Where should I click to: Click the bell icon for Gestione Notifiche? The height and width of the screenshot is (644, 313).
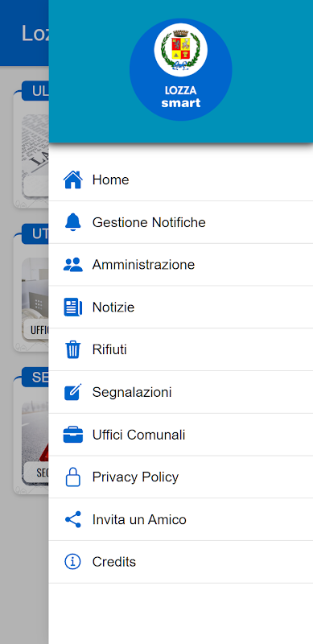point(73,222)
